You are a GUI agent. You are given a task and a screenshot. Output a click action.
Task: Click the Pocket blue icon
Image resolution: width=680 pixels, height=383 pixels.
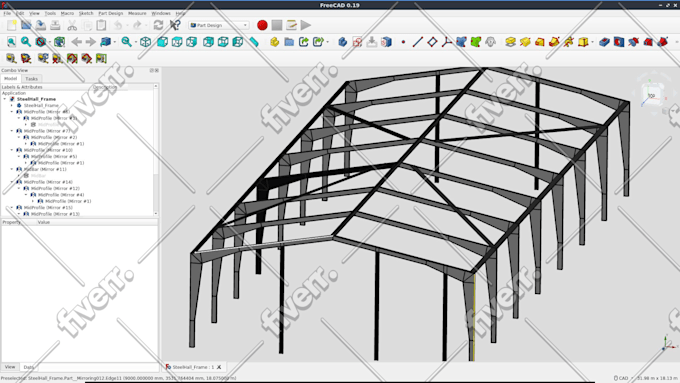(x=605, y=42)
